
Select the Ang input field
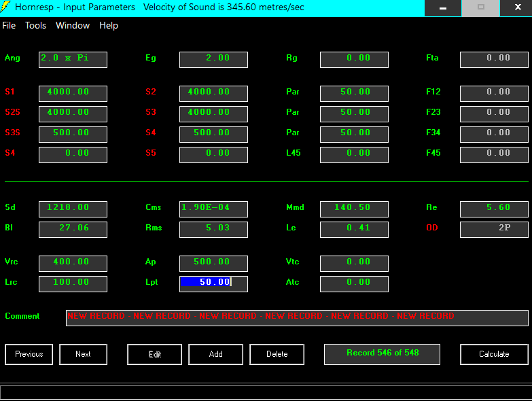point(73,60)
